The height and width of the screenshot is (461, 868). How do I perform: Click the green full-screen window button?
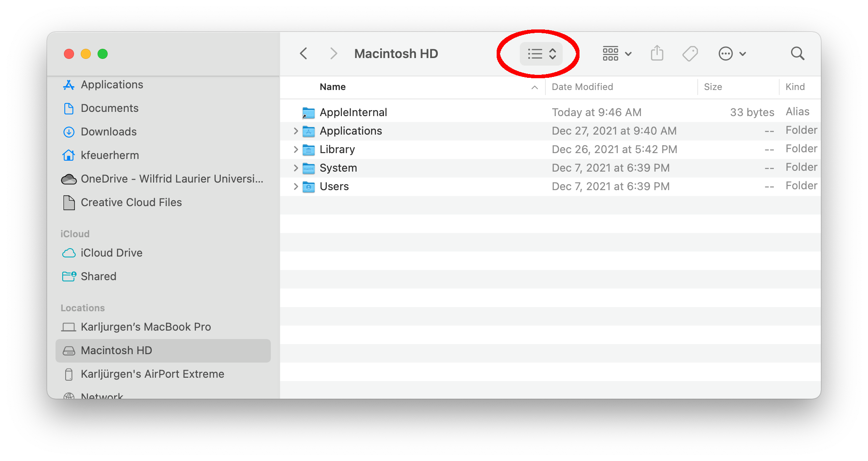point(102,54)
